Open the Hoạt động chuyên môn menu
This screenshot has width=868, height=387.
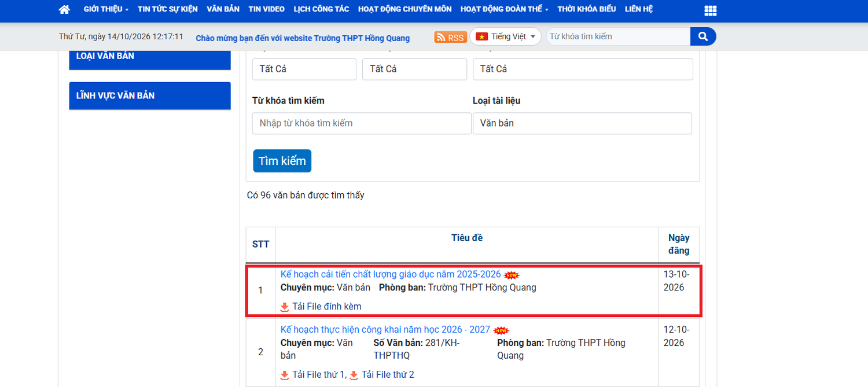click(404, 9)
